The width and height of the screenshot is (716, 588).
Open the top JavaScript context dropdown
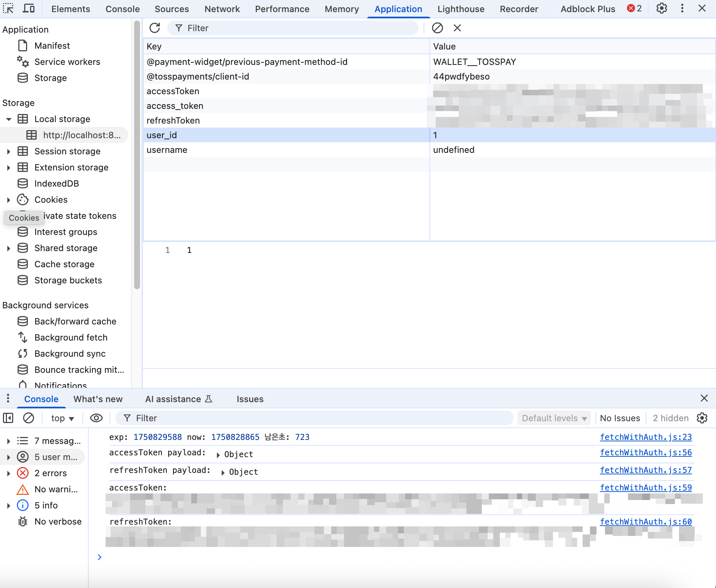click(x=63, y=418)
